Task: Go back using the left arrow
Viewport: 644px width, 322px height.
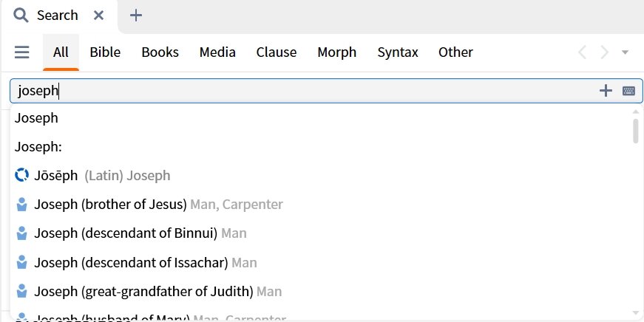Action: point(582,52)
